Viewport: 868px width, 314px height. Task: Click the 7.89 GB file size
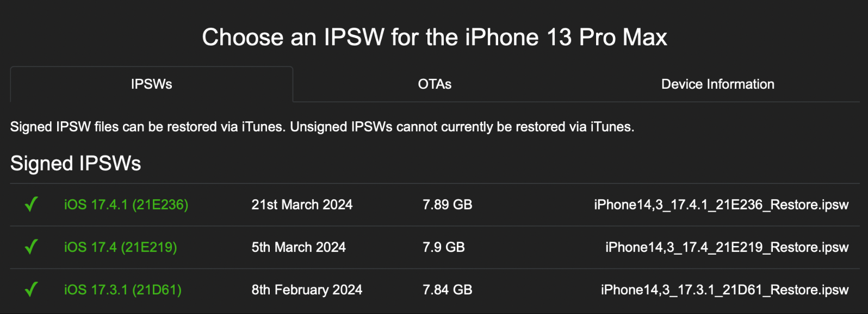click(447, 205)
